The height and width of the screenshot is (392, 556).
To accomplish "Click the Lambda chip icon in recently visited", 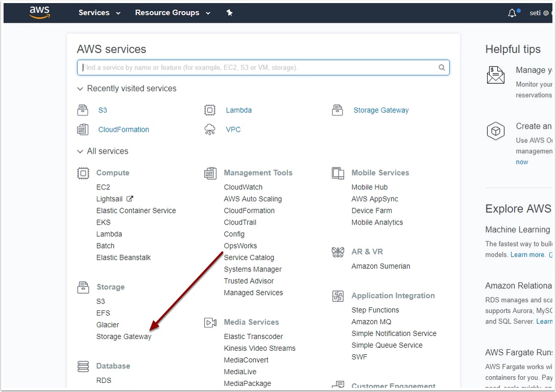I will (x=209, y=110).
